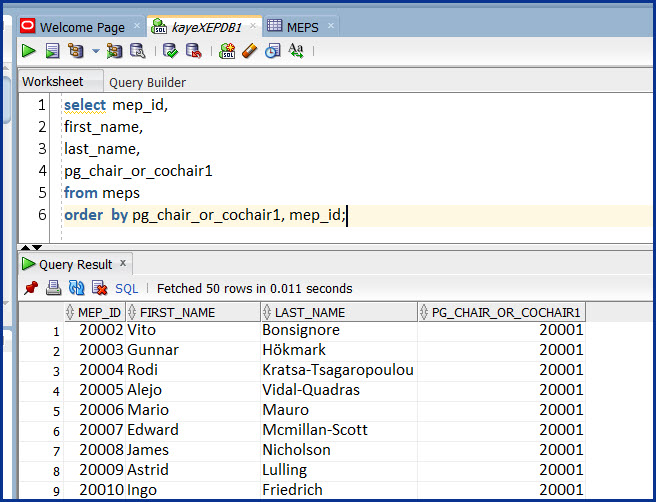Viewport: 656px width, 502px height.
Task: Click the 'select' keyword on line 1
Action: [x=85, y=105]
